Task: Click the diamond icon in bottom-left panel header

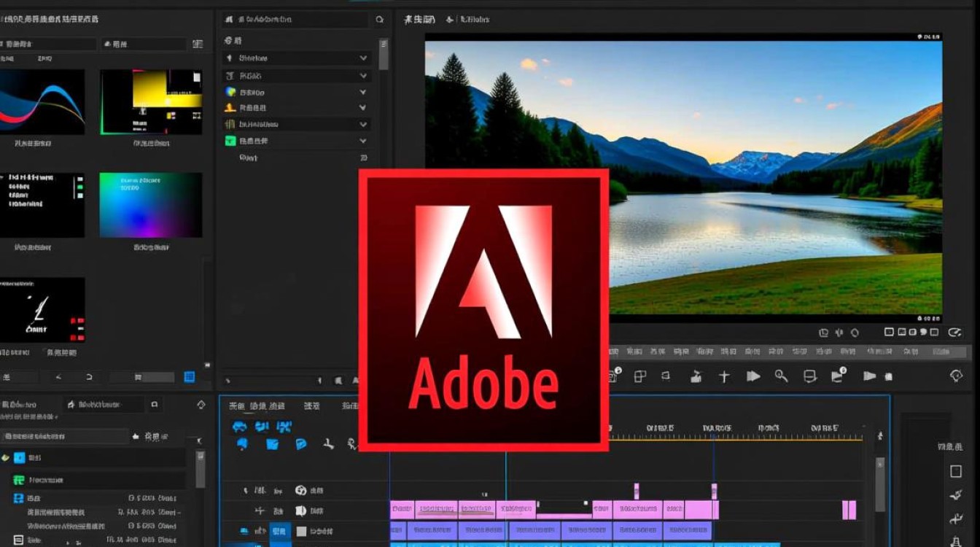Action: tap(201, 404)
